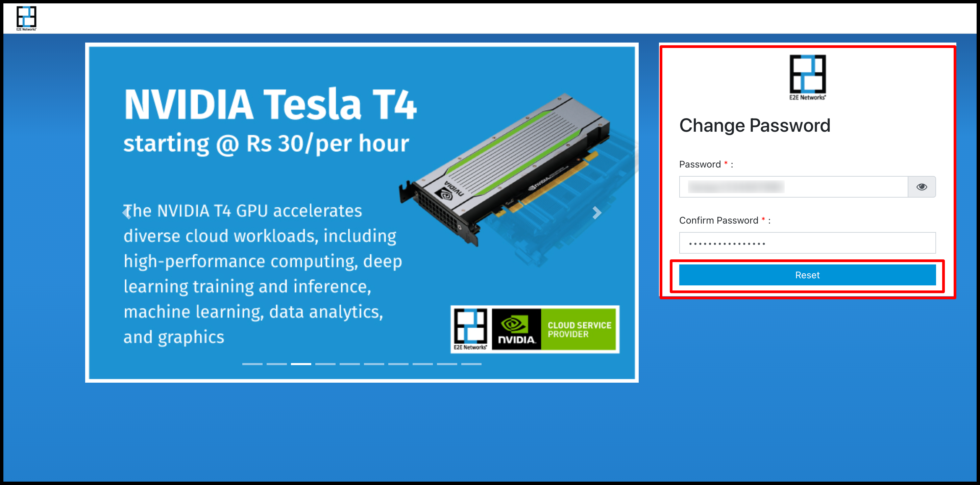The height and width of the screenshot is (485, 980).
Task: Select the seventh carousel indicator dash
Action: (x=398, y=364)
